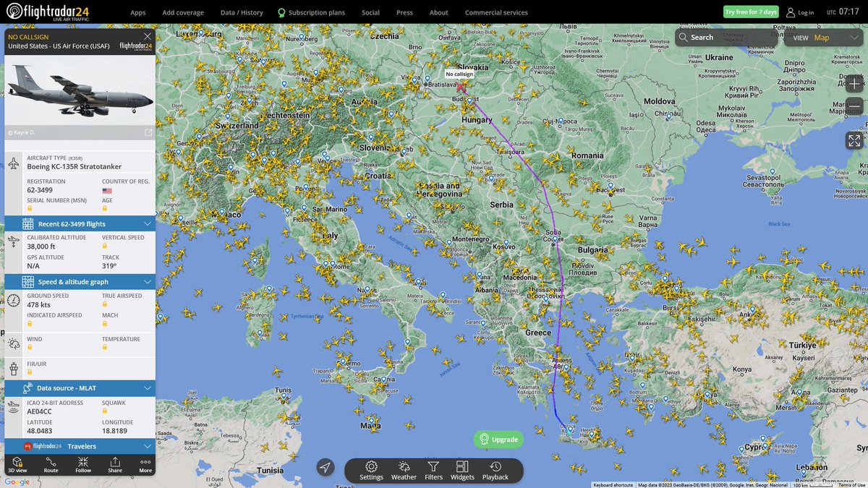Click the locked True Airspeed padlock

tap(105, 304)
